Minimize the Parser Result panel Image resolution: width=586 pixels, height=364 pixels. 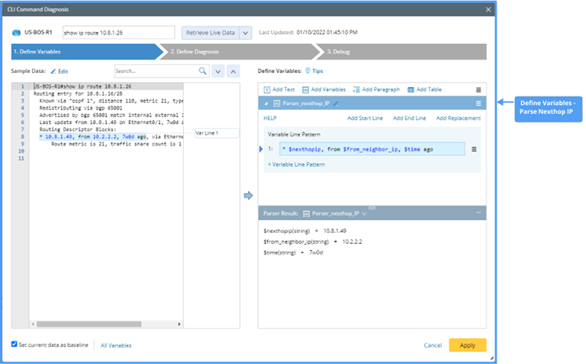pos(478,213)
